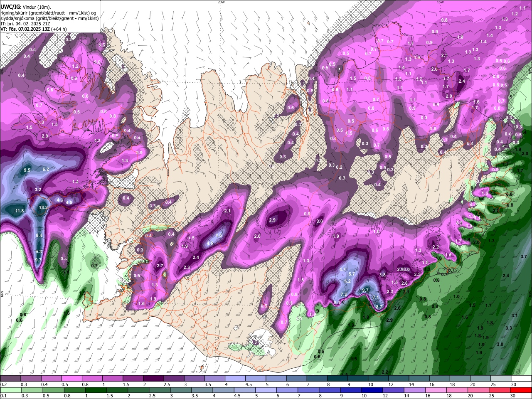Screen dimensions: 532x399
Task: Click the valid time line 'VT: Fös. 07.02.2025 13Z'
Action: [x=25, y=29]
